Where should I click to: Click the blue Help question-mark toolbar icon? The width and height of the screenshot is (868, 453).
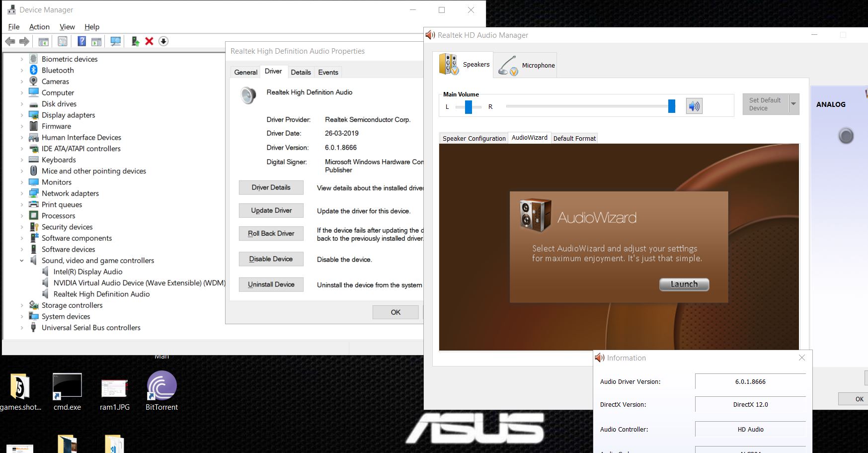coord(82,41)
